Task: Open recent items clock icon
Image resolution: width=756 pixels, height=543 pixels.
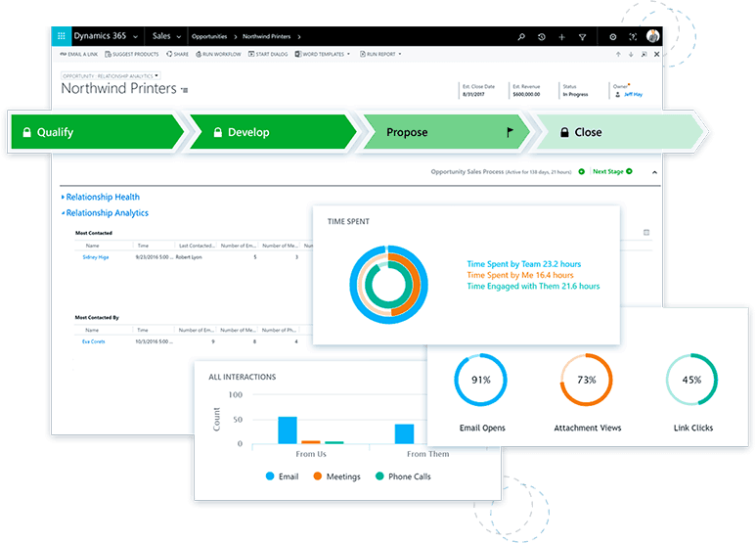Action: 542,36
